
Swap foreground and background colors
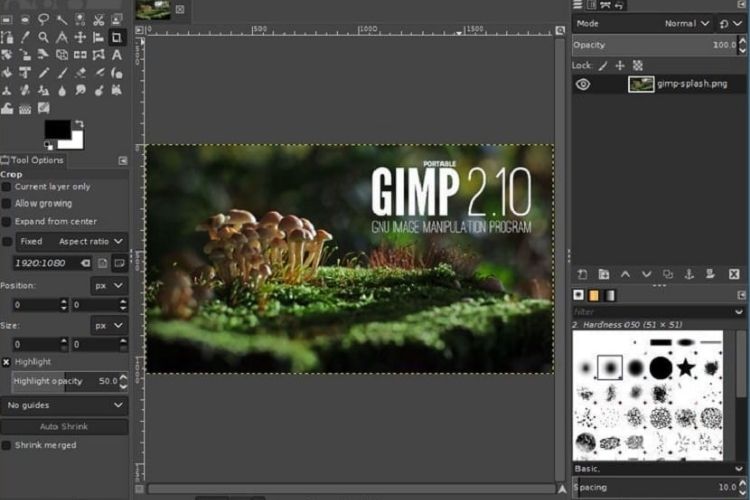tap(79, 124)
